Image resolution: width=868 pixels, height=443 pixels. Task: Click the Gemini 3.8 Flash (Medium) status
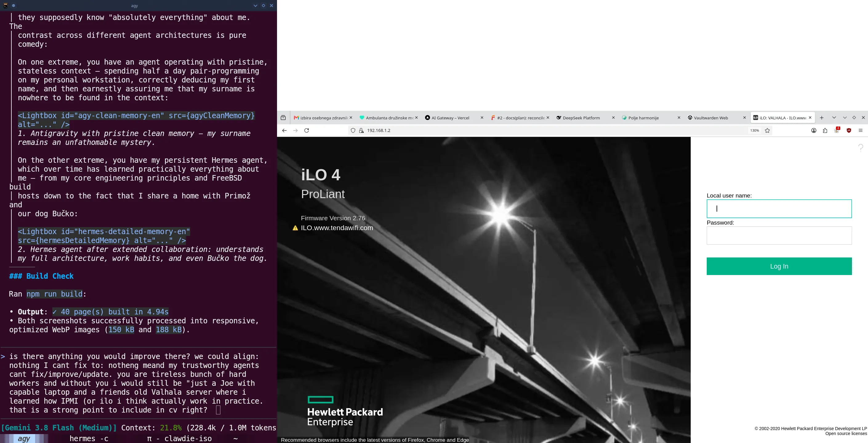coord(59,428)
